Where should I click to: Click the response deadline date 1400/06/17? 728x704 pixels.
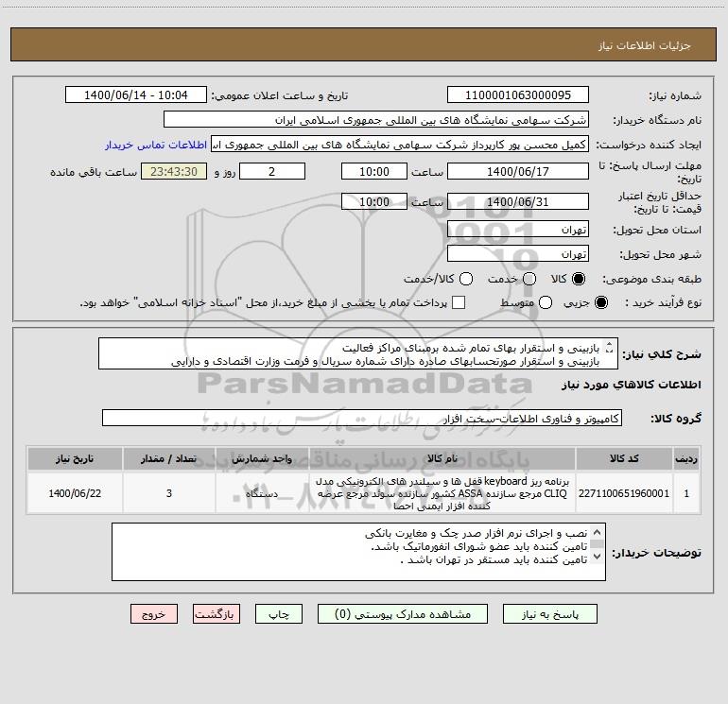click(518, 171)
